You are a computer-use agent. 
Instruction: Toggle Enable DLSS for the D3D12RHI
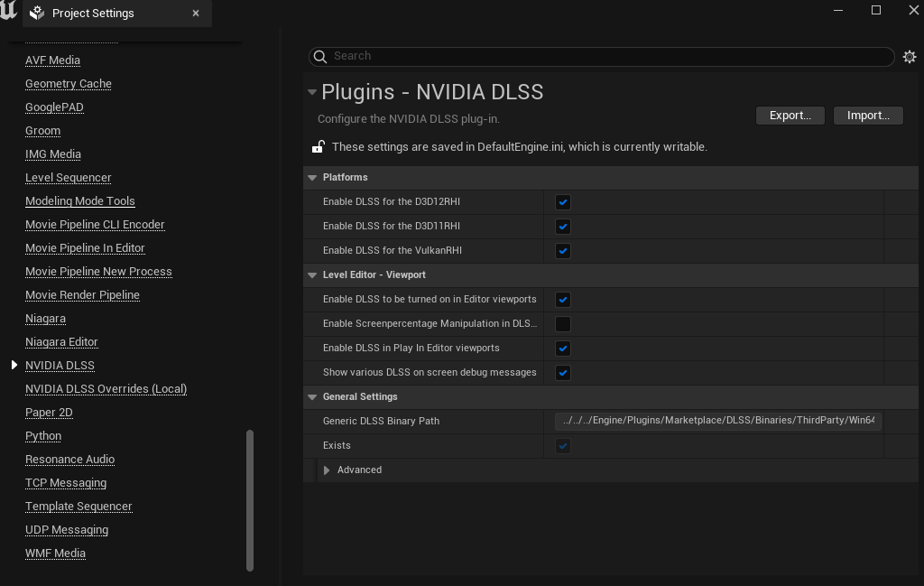563,202
